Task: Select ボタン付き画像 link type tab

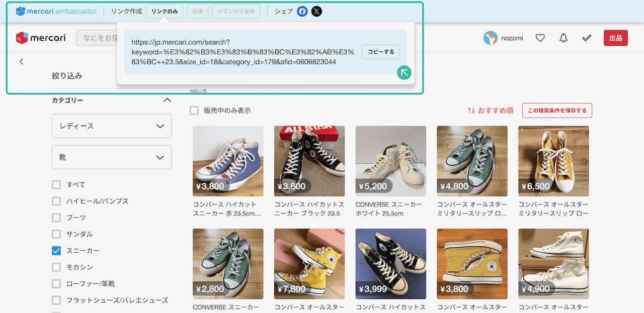Action: (x=236, y=11)
